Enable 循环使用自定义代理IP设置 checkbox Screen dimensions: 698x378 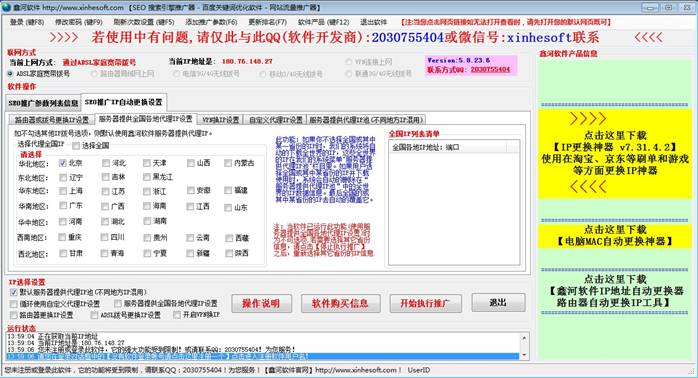(14, 304)
